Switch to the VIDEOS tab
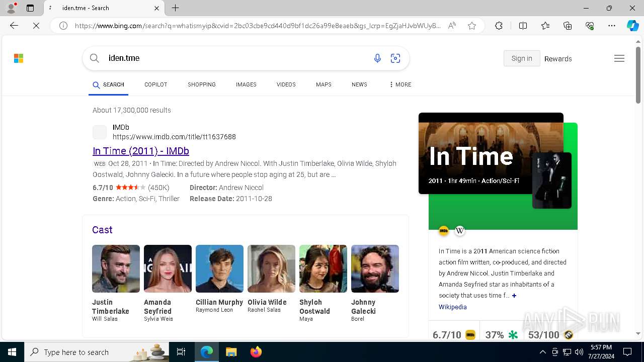 pos(286,84)
